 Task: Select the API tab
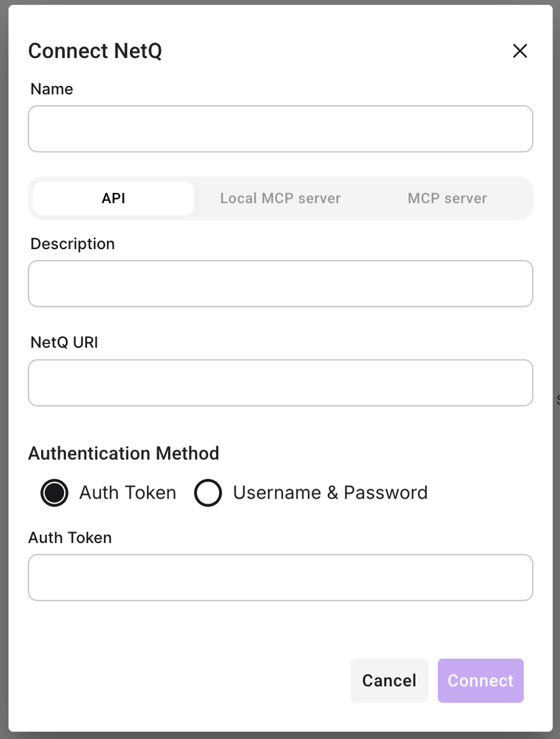tap(114, 199)
